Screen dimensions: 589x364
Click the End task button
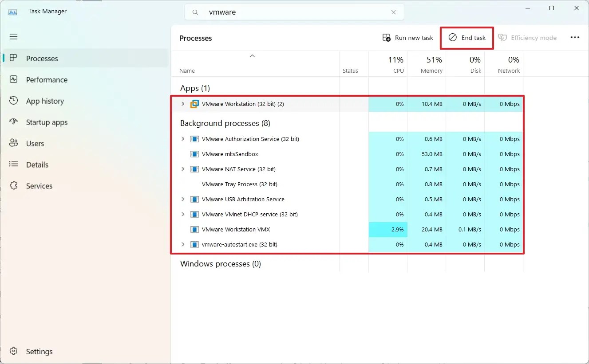467,38
